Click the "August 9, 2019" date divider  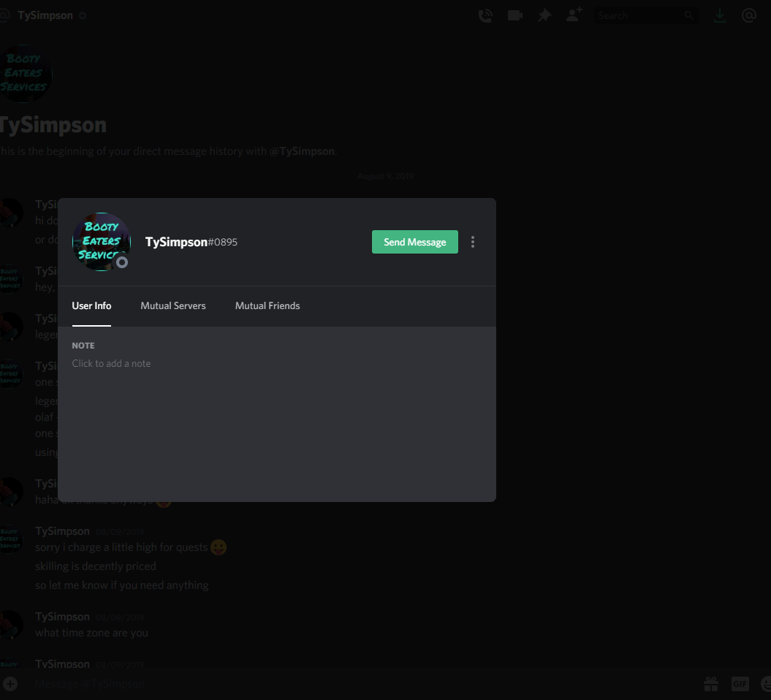pos(386,176)
